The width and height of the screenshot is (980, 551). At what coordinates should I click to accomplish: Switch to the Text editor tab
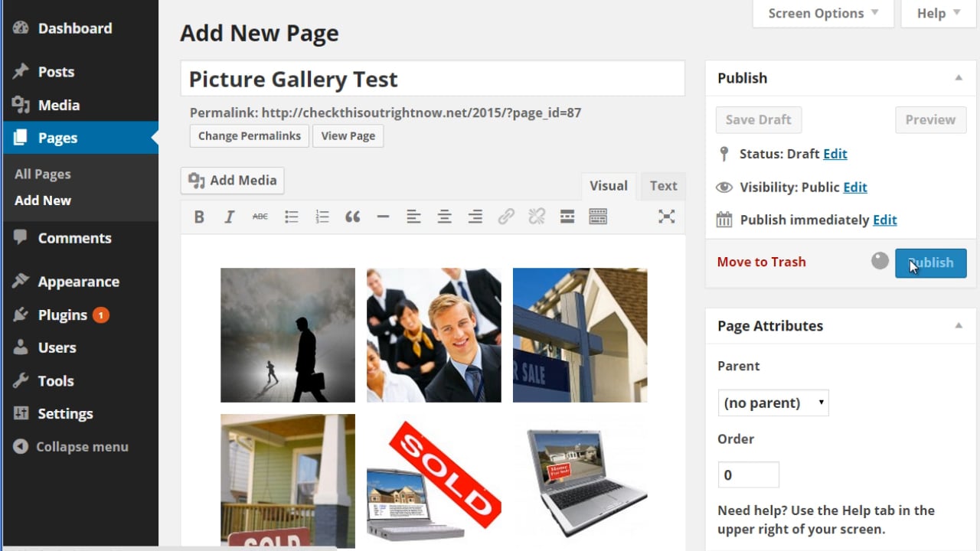pyautogui.click(x=662, y=185)
